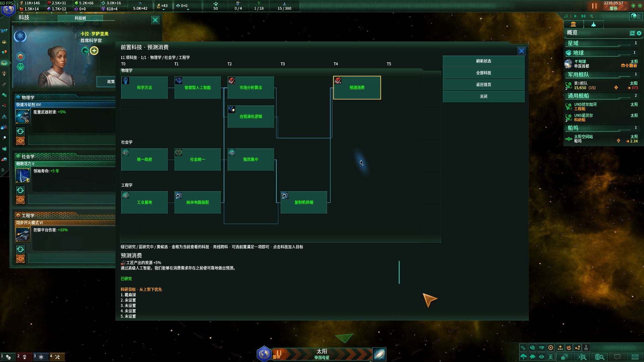
Task: Click the galaxy map icon near 太阳
Action: (x=379, y=354)
